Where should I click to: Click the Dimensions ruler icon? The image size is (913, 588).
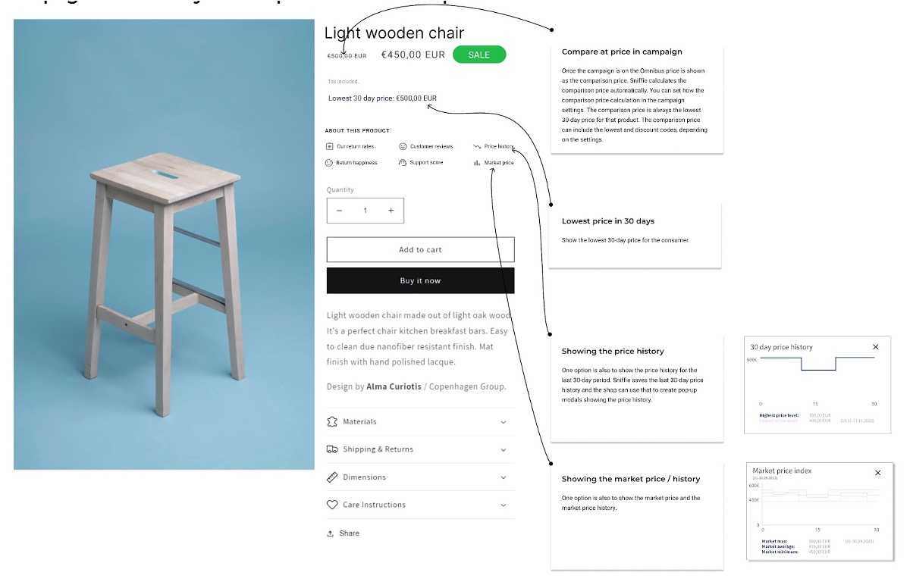point(332,477)
